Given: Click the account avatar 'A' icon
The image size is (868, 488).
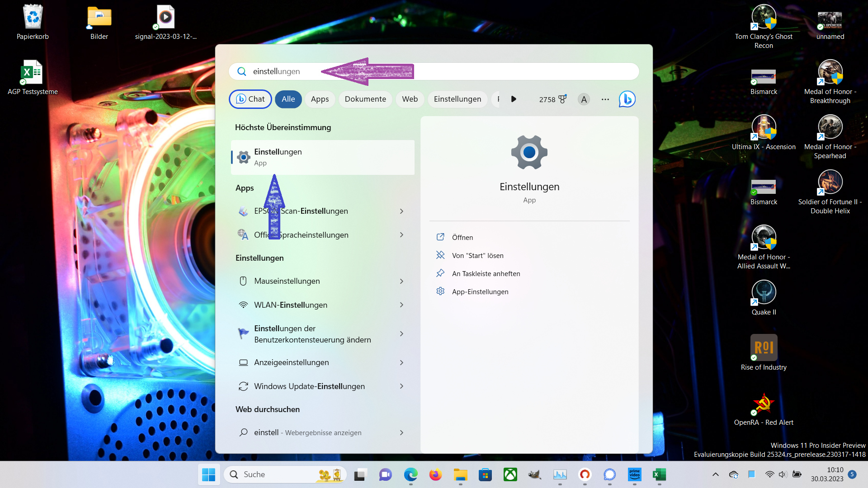Looking at the screenshot, I should coord(584,99).
